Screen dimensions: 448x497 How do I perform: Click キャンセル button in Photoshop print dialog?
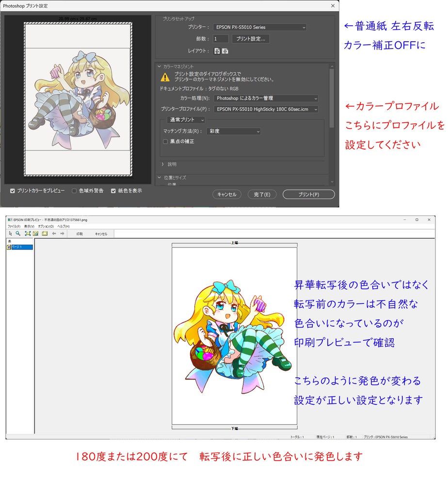[227, 194]
